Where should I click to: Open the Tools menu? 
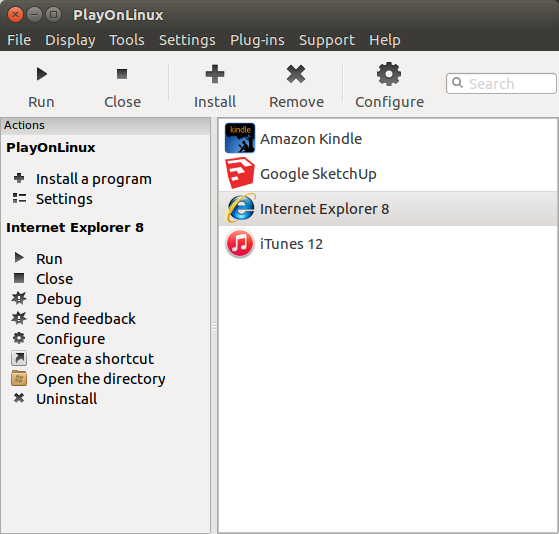coord(127,40)
